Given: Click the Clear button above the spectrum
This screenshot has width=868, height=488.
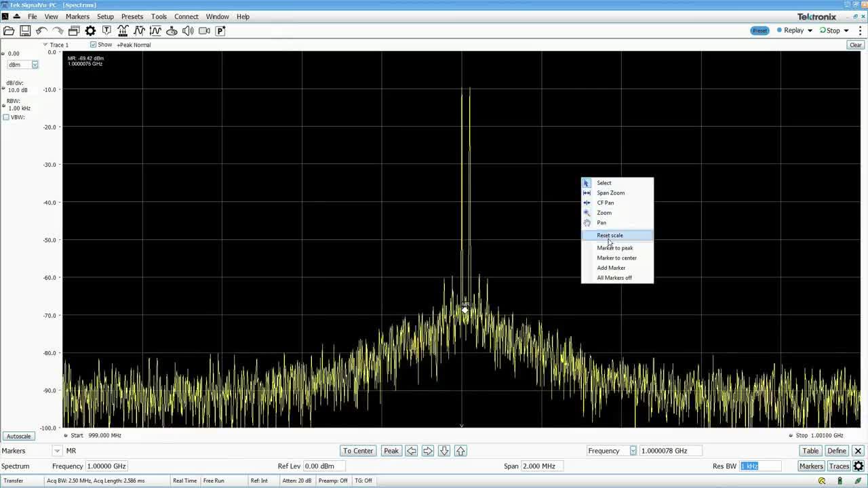Looking at the screenshot, I should pos(855,45).
